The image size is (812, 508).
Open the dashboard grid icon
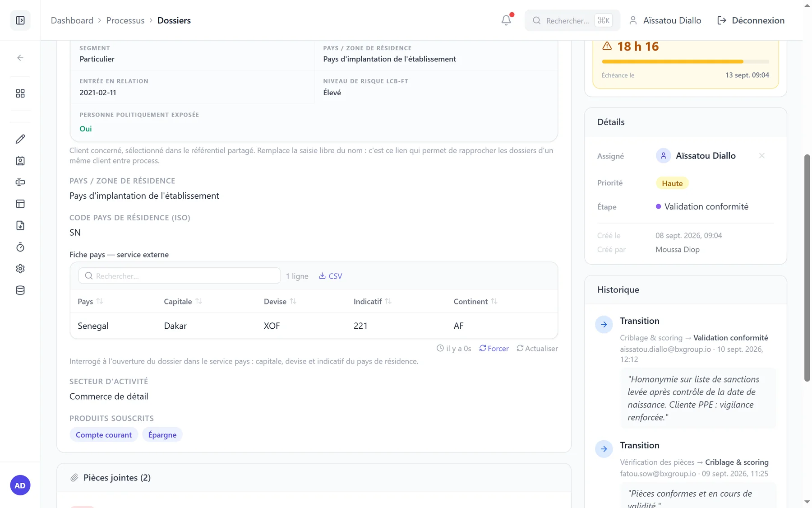(x=20, y=93)
